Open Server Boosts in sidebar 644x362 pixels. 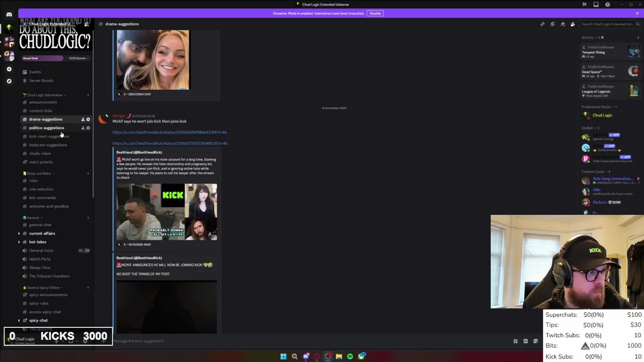coord(41,80)
